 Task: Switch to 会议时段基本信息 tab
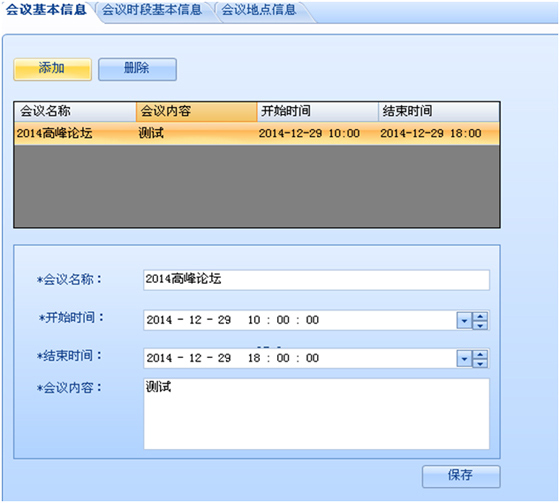point(152,10)
